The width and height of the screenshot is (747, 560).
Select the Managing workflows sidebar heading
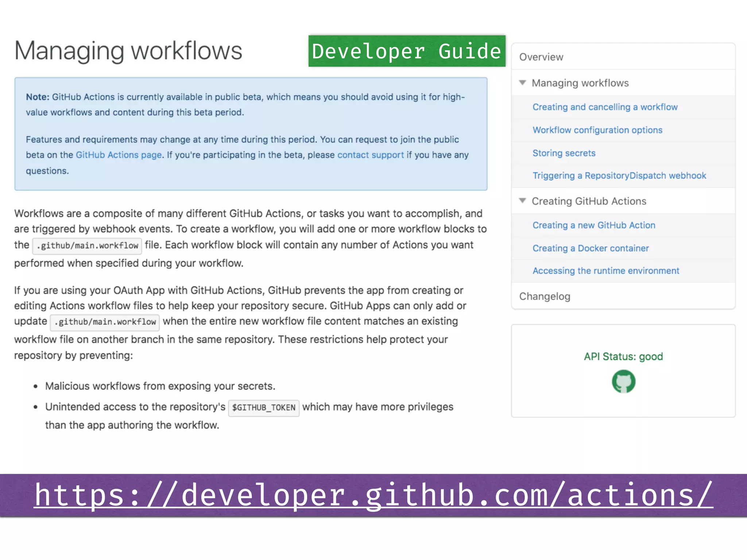(580, 83)
